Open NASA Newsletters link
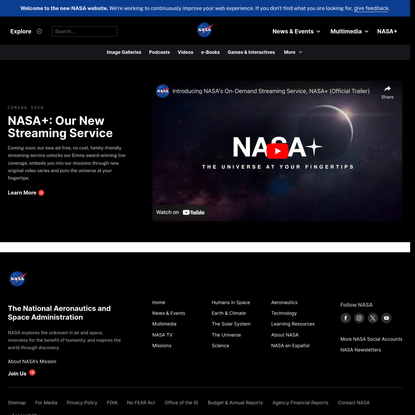 coord(360,350)
